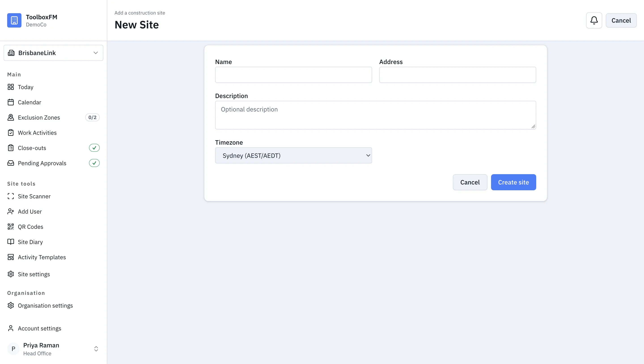Viewport: 644px width, 364px height.
Task: Click the Calendar icon in sidebar
Action: pos(11,102)
